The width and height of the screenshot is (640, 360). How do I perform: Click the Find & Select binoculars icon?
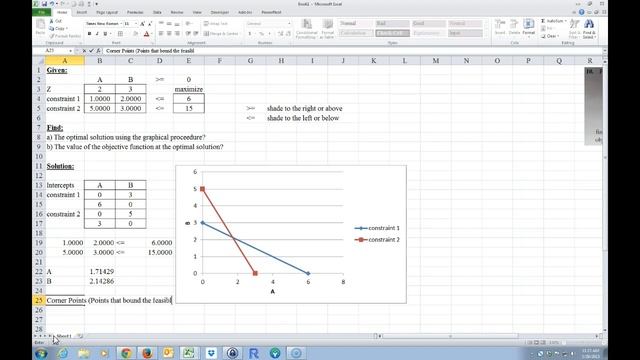coord(589,24)
